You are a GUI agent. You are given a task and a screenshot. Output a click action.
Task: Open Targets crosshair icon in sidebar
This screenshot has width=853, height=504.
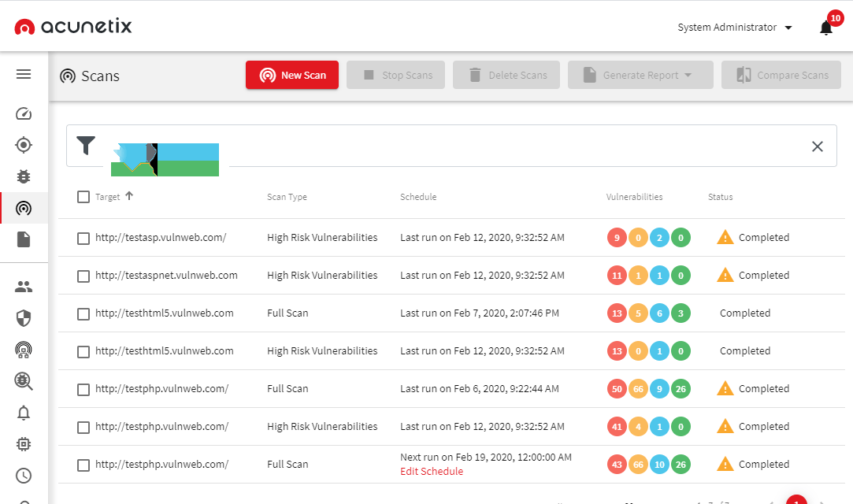(x=24, y=145)
